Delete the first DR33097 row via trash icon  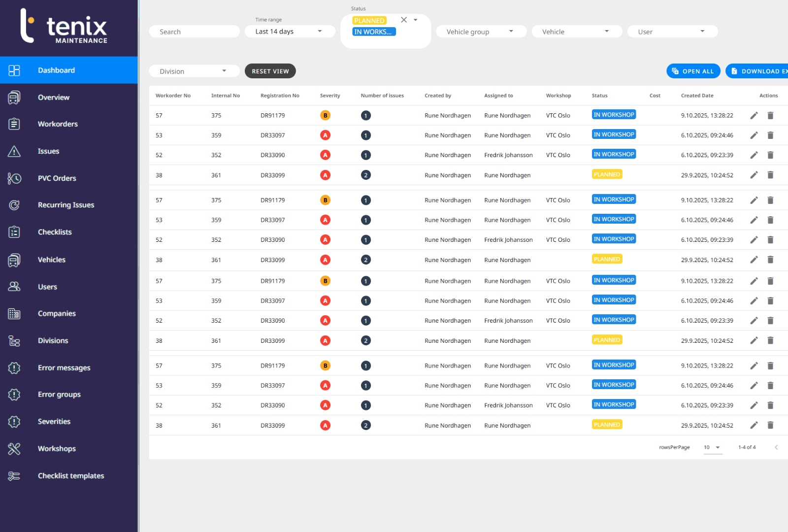pyautogui.click(x=770, y=135)
